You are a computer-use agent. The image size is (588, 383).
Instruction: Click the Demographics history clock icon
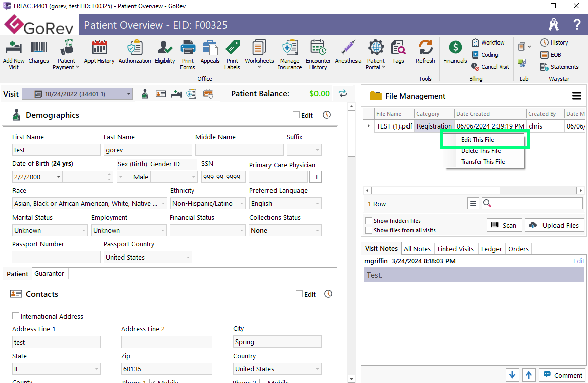pyautogui.click(x=327, y=115)
